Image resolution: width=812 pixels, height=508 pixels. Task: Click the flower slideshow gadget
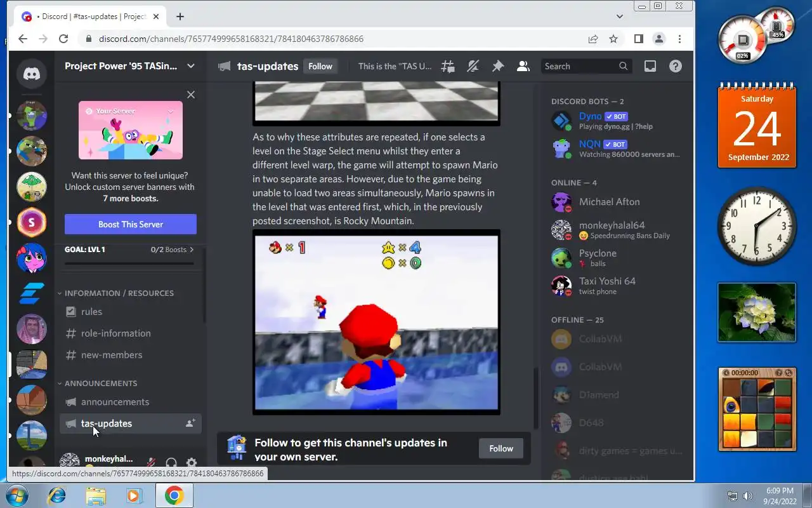757,312
